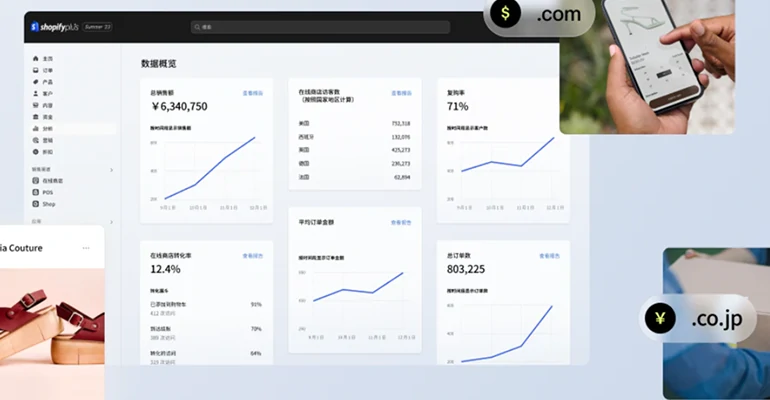770x400 pixels.
Task: View report link on 总订单数 card
Action: (x=550, y=256)
